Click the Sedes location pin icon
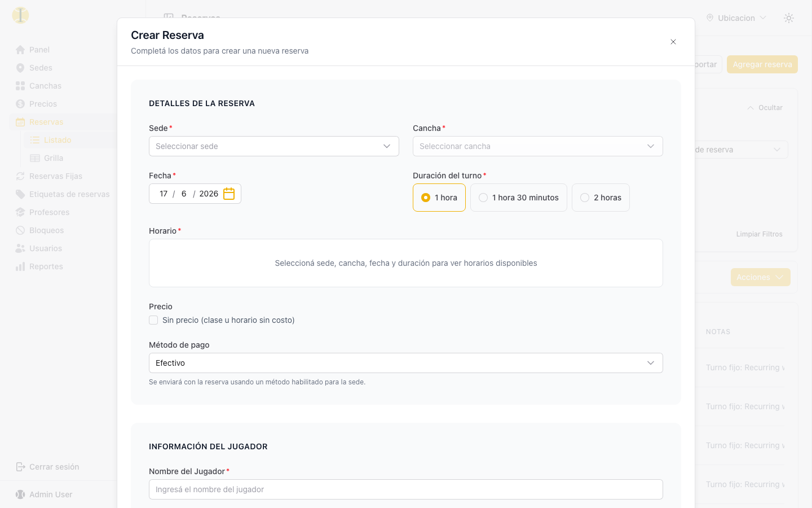 (20, 68)
